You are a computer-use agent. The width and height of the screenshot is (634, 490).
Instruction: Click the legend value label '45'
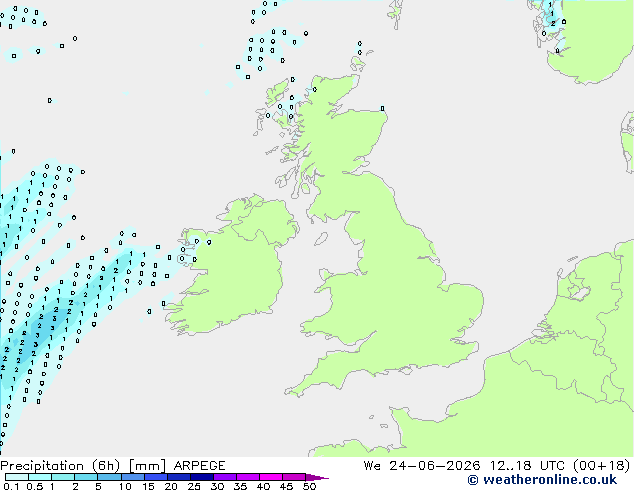(x=286, y=486)
